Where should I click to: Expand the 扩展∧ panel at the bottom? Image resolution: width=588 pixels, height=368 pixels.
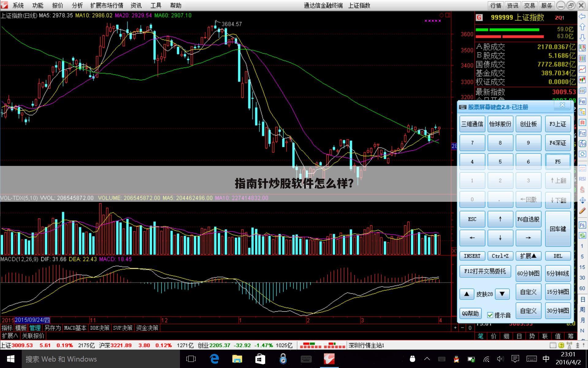(10, 335)
